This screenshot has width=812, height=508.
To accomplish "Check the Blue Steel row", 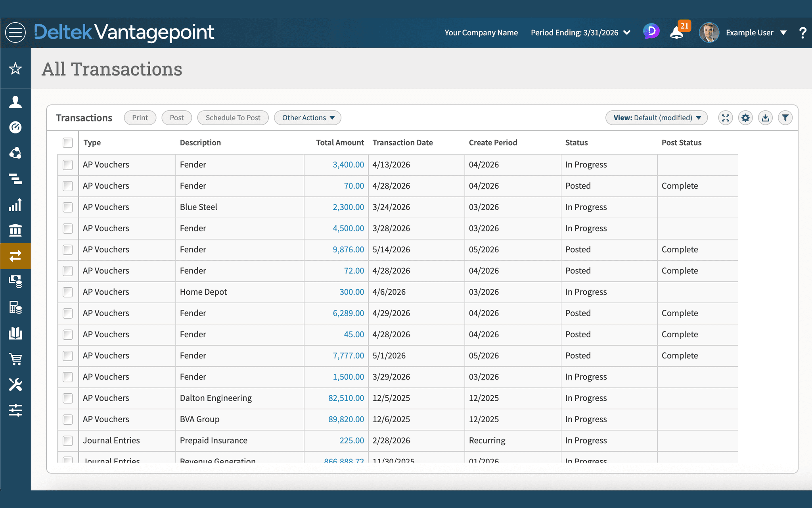I will (x=68, y=207).
